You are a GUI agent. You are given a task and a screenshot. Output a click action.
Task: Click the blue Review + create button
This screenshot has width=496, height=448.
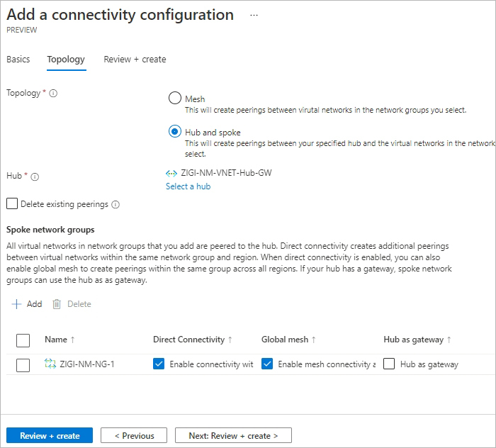click(50, 436)
